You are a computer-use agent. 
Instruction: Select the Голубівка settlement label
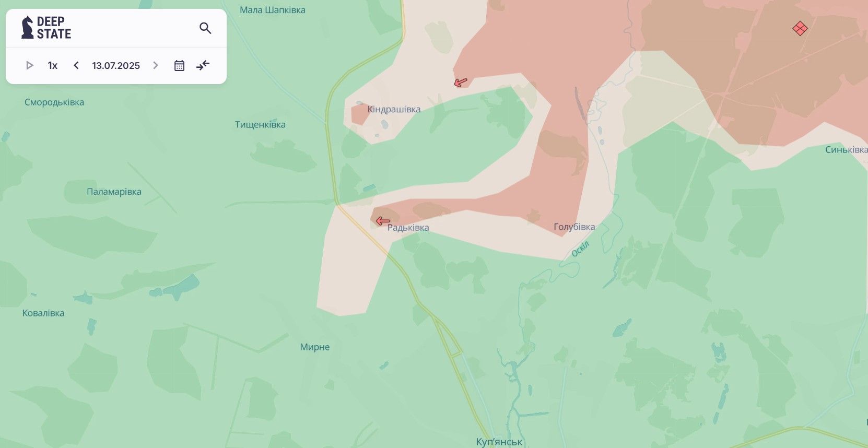(574, 227)
